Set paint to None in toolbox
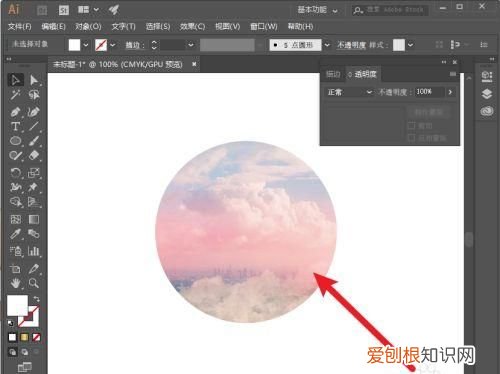 (x=36, y=337)
